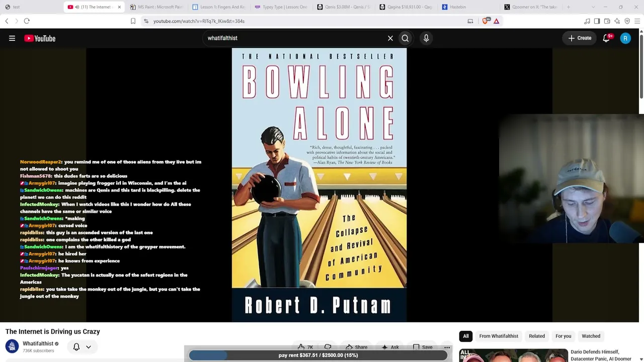This screenshot has height=362, width=644.
Task: Click the address bar URL
Action: tap(199, 21)
